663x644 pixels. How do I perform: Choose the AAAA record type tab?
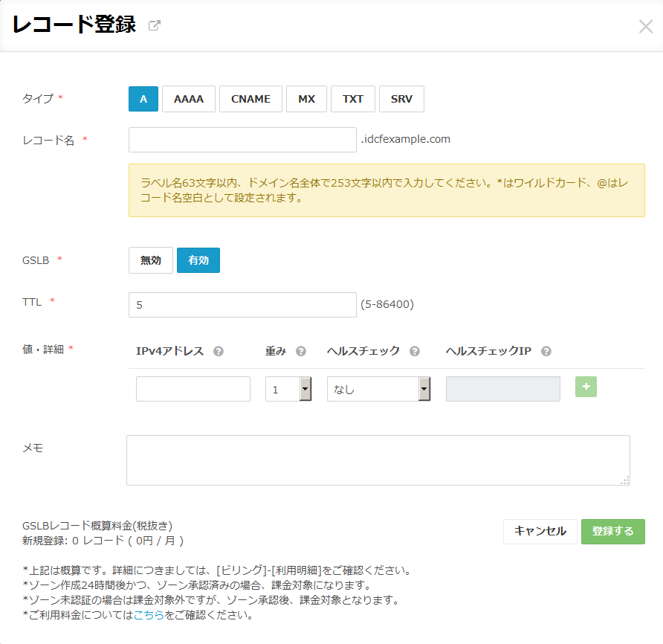(x=189, y=99)
